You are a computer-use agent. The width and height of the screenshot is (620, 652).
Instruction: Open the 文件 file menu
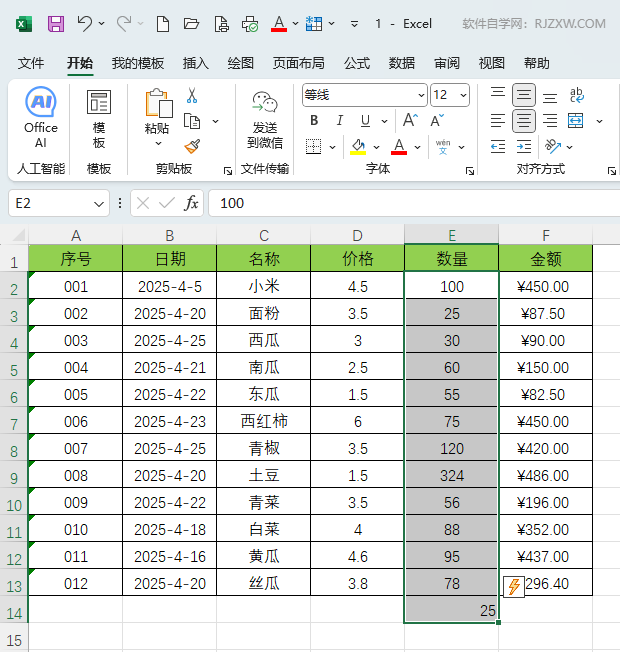[x=31, y=63]
